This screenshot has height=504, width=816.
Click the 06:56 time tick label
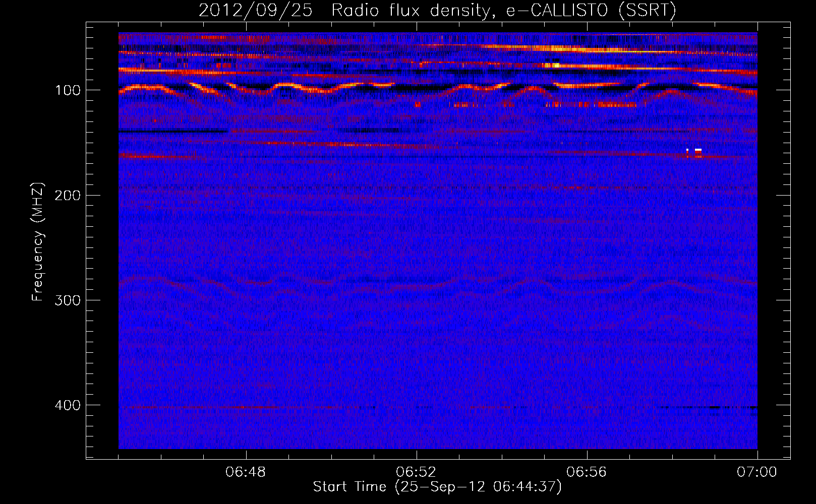pyautogui.click(x=587, y=472)
